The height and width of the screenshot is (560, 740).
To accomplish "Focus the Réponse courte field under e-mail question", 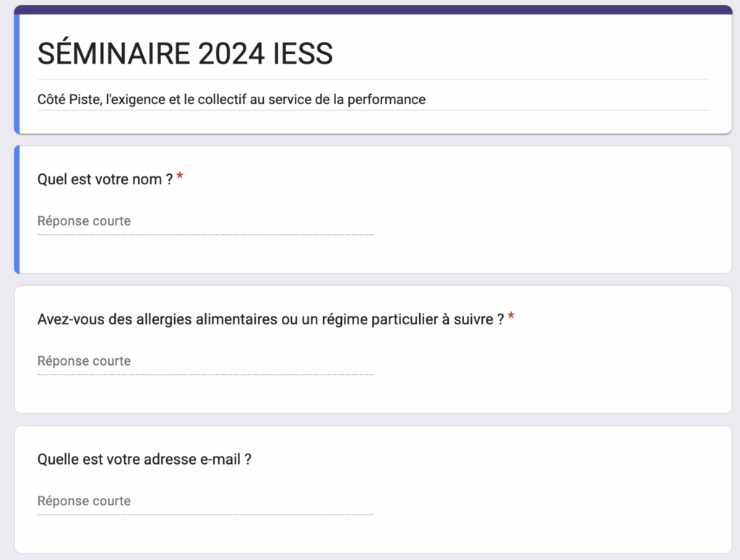I will [205, 501].
